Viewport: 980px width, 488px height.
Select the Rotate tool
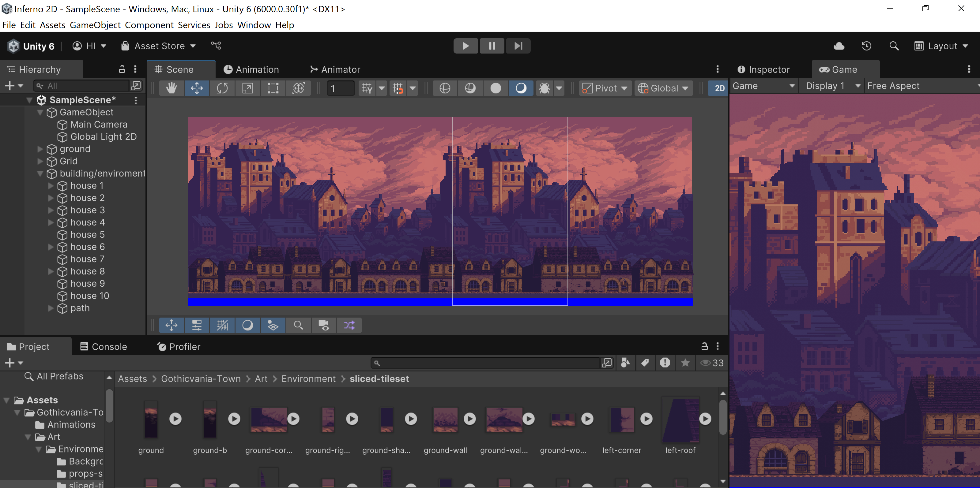pyautogui.click(x=222, y=88)
